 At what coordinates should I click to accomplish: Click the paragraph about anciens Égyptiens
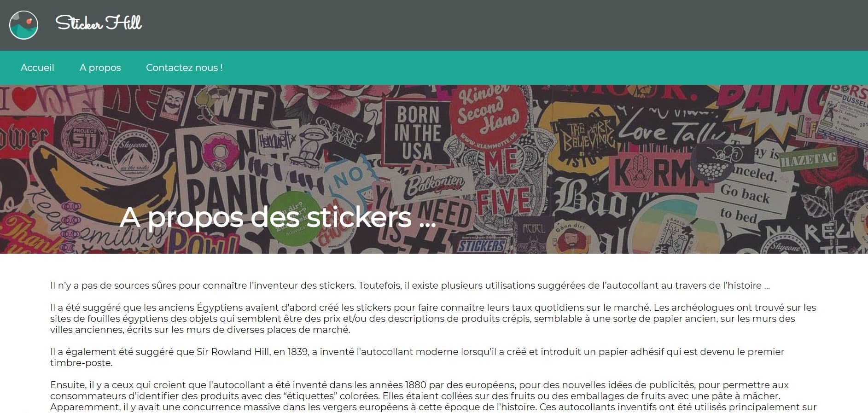coord(433,319)
